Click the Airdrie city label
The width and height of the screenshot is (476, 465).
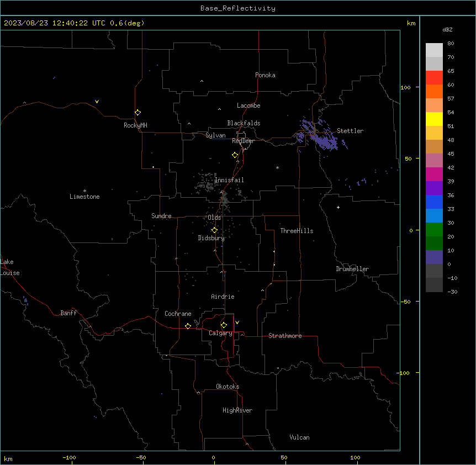(x=223, y=297)
